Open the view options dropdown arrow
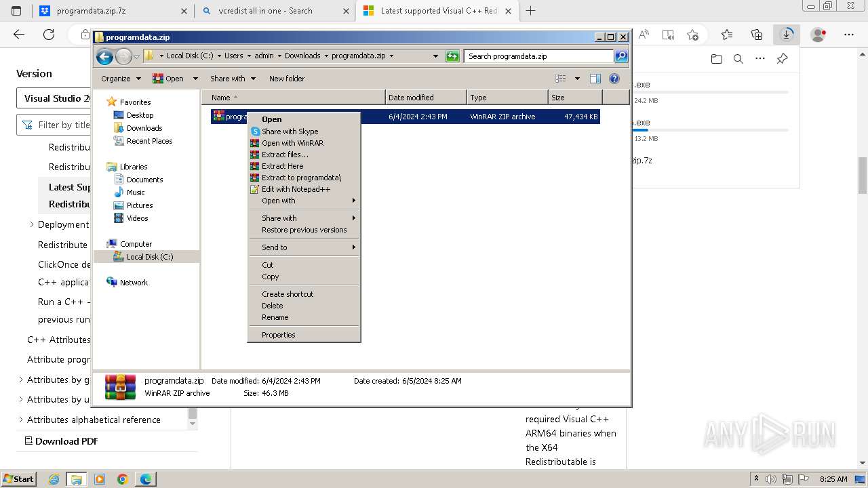The image size is (868, 488). pyautogui.click(x=577, y=79)
